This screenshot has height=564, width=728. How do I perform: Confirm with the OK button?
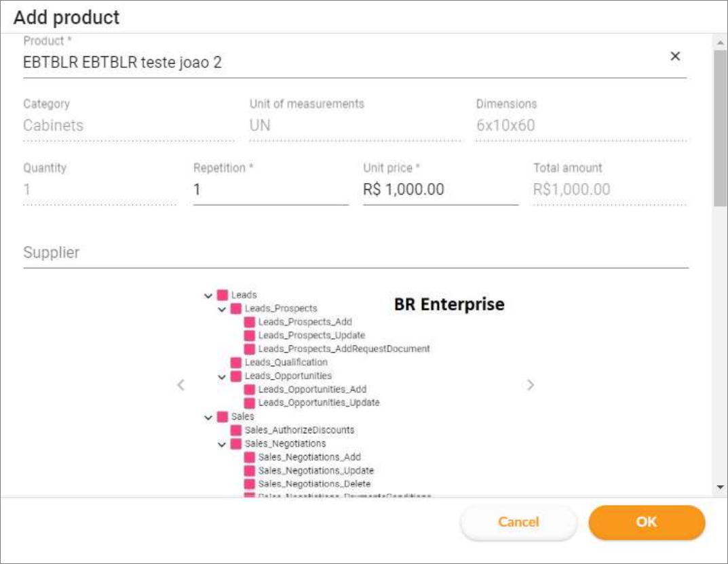tap(647, 522)
